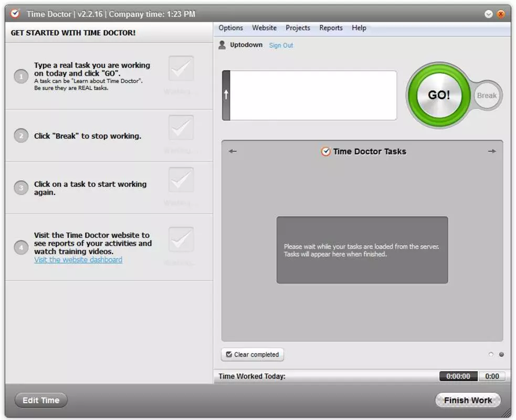The image size is (516, 420).
Task: Tick the checkbox for start working again step
Action: click(x=181, y=180)
